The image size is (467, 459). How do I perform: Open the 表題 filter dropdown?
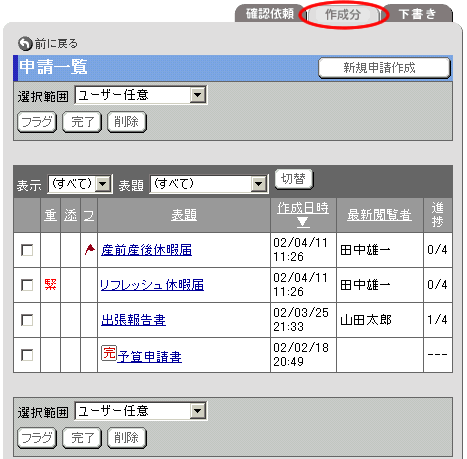[209, 184]
